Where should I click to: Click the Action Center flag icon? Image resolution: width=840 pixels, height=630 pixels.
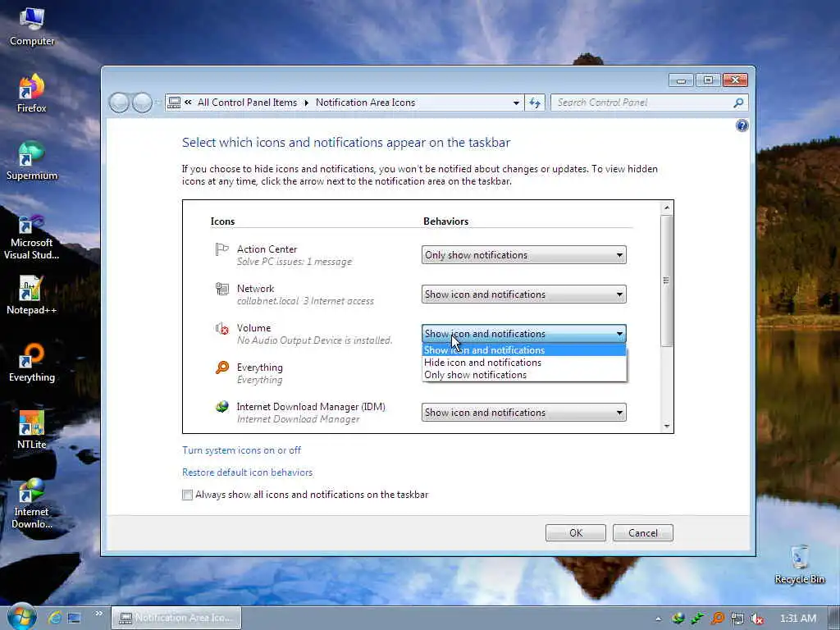221,249
